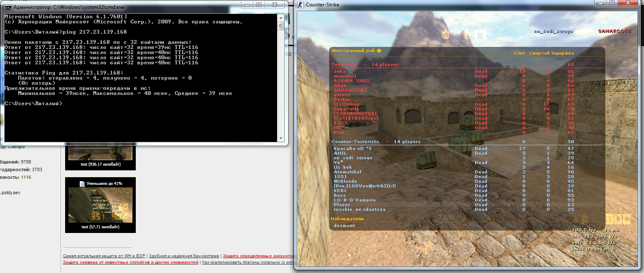644x273 pixels.
Task: Click the Задержка column header
Action: coord(562,53)
